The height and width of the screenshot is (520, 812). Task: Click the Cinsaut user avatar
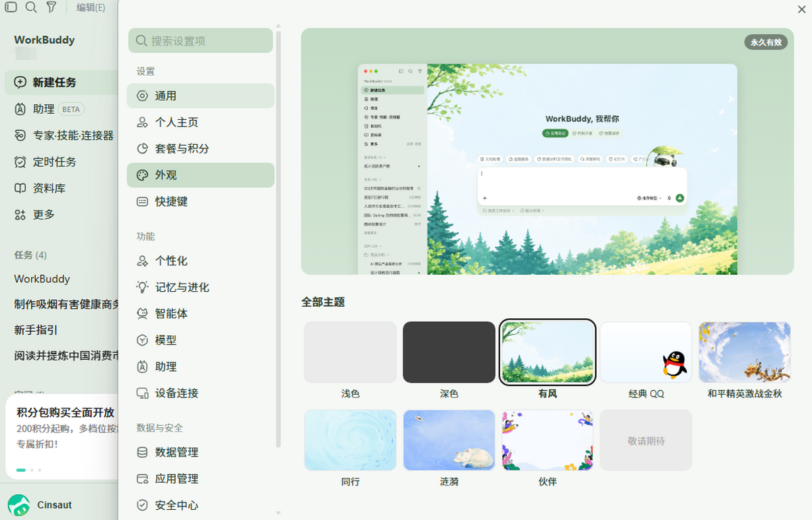pos(18,505)
